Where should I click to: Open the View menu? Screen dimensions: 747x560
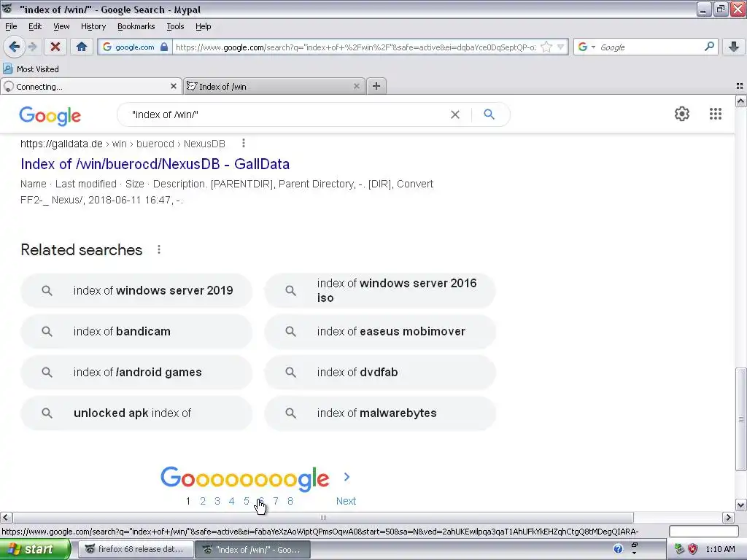[x=61, y=26]
